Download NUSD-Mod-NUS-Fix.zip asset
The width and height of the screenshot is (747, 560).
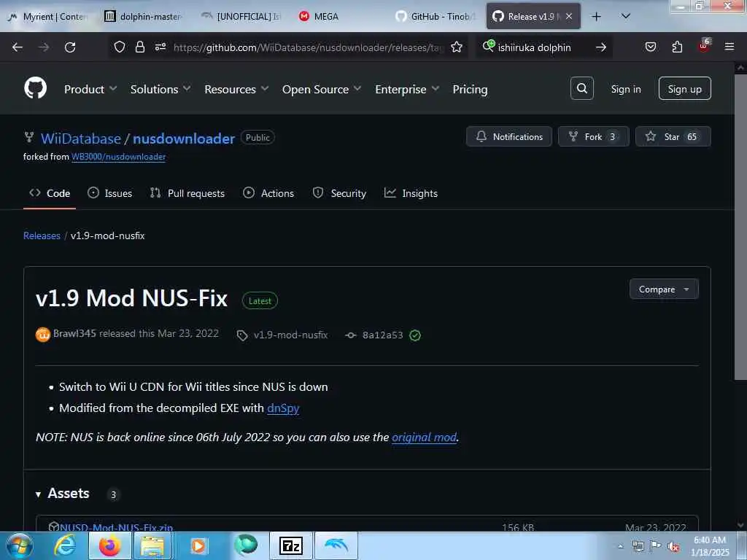[x=116, y=527]
